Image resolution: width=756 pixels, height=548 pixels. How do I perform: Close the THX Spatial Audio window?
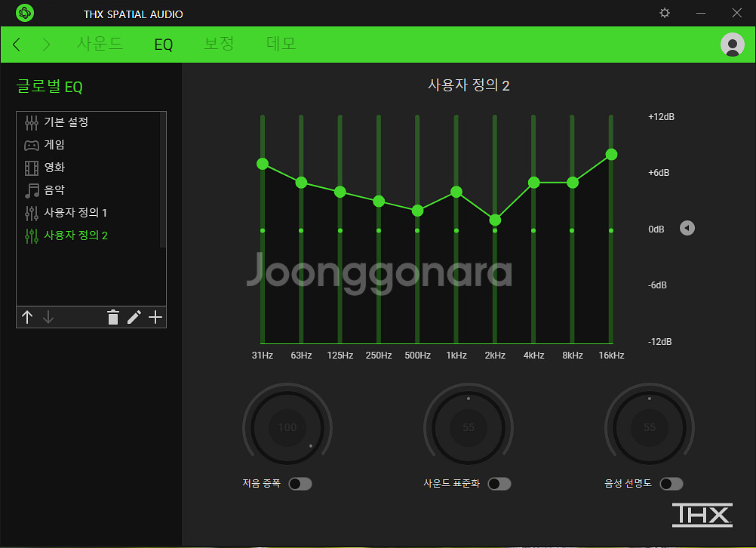[x=736, y=13]
